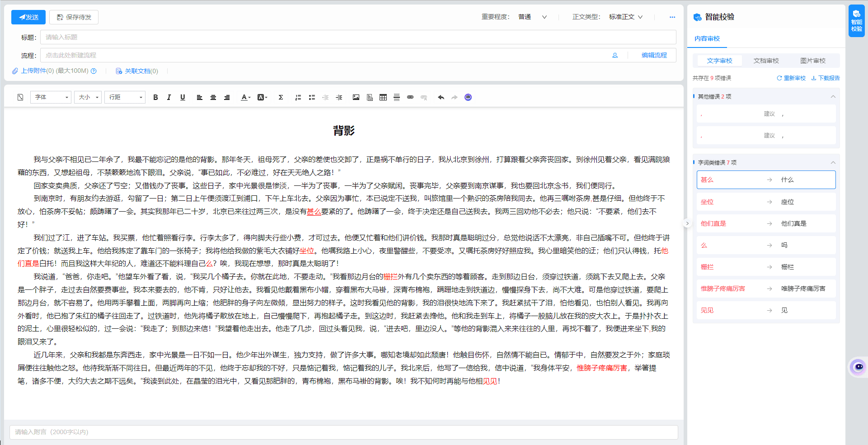Screen dimensions: 868x445
Task: Switch to 文字审校 tab
Action: (719, 61)
